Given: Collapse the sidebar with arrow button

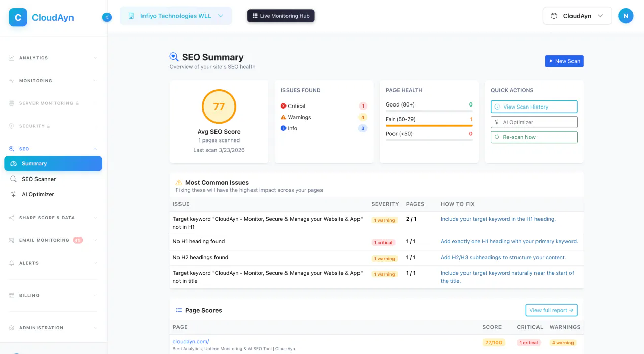Looking at the screenshot, I should 106,17.
